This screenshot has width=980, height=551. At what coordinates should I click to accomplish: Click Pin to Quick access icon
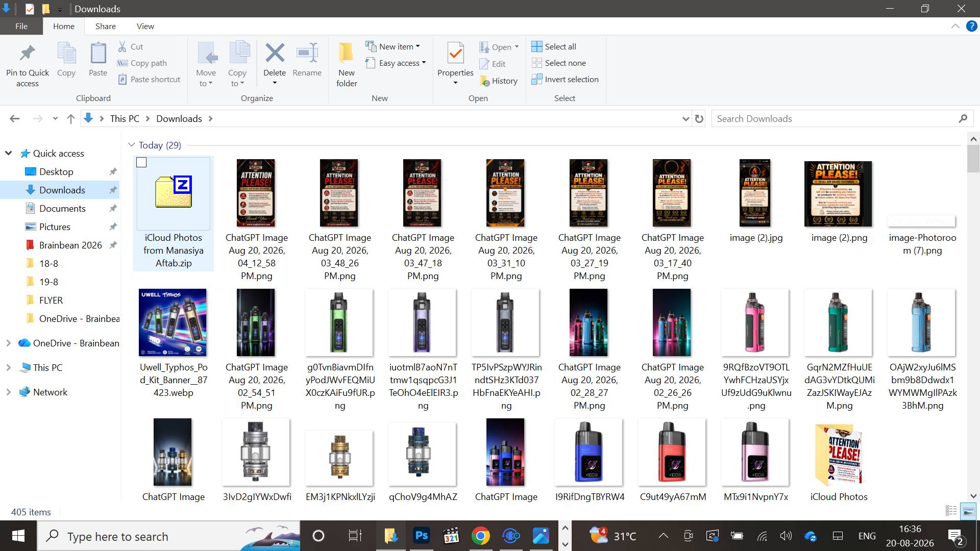28,53
